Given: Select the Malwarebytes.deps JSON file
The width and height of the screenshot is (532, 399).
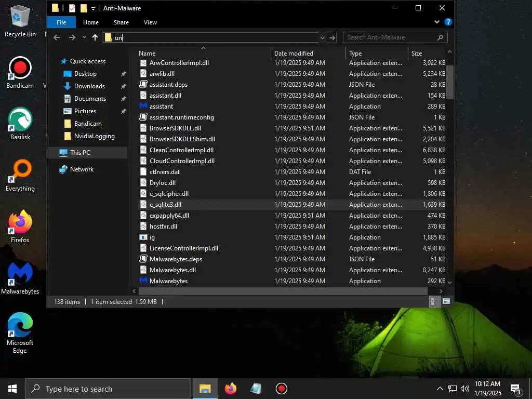Looking at the screenshot, I should point(176,259).
